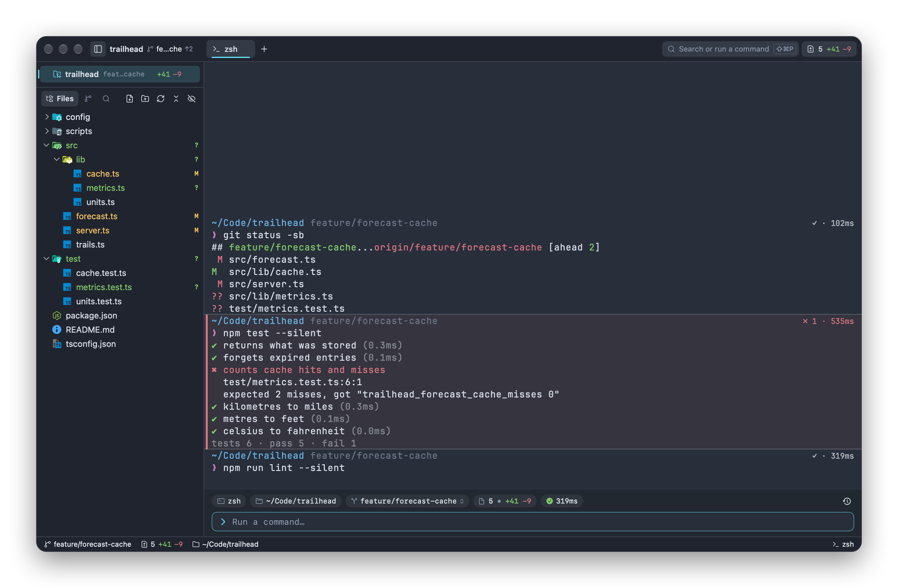Open metrics.ts in the file tree
The width and height of the screenshot is (898, 588).
coord(106,188)
